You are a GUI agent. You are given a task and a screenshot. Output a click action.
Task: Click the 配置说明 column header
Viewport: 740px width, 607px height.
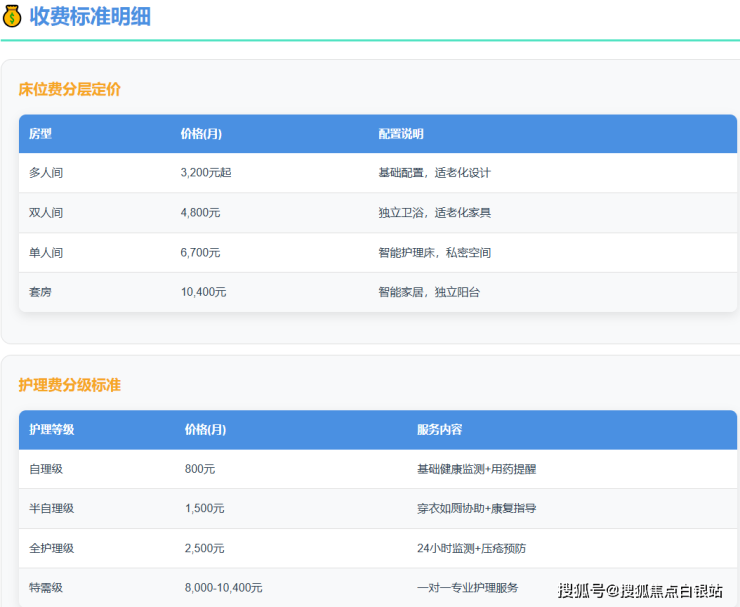point(400,134)
